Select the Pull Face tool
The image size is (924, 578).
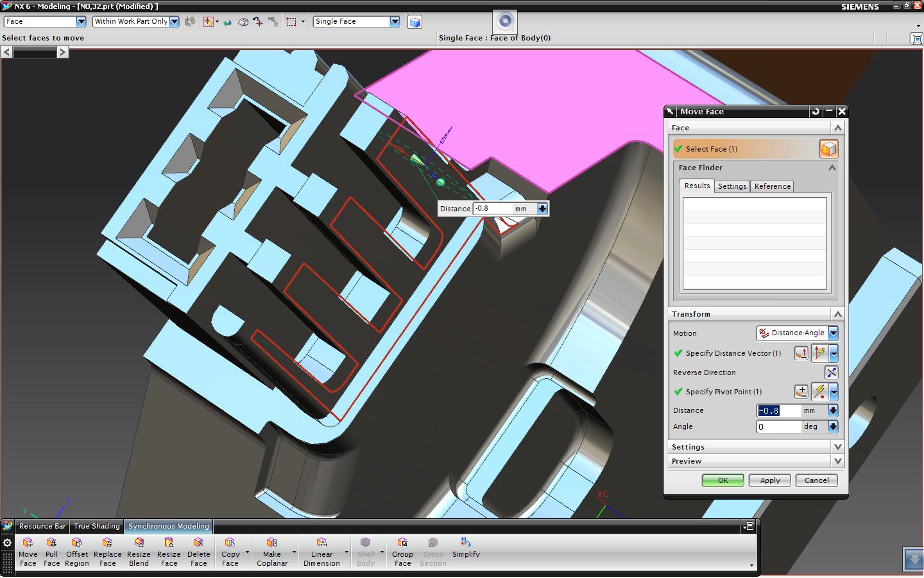click(x=51, y=552)
